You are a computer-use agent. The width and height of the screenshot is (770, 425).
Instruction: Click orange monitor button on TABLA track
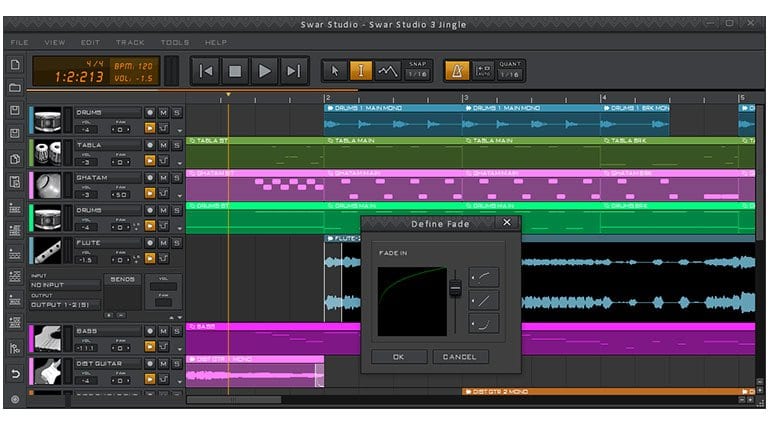coord(150,161)
